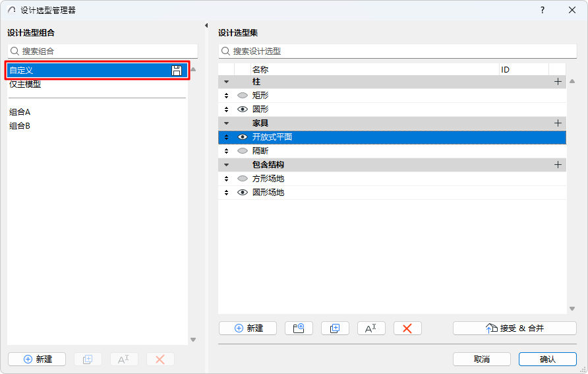
Task: Click the reorder arrows for 方形场地
Action: [226, 179]
